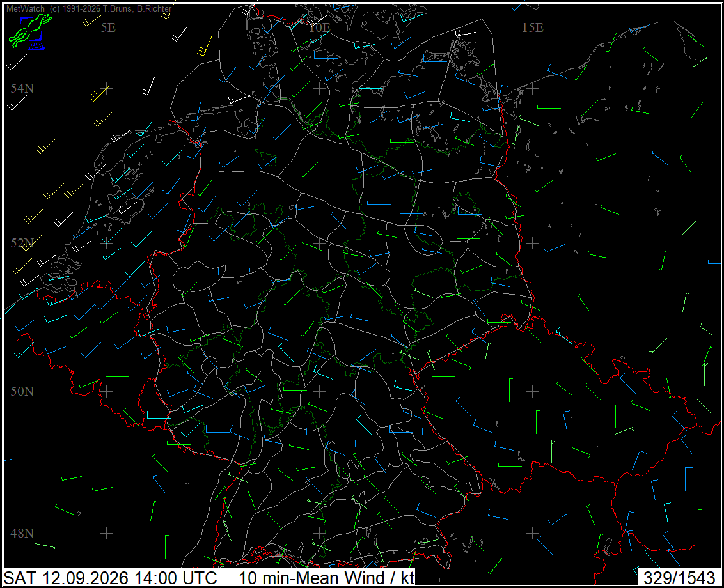Click the 52N latitude label
This screenshot has width=724, height=588.
tap(22, 243)
